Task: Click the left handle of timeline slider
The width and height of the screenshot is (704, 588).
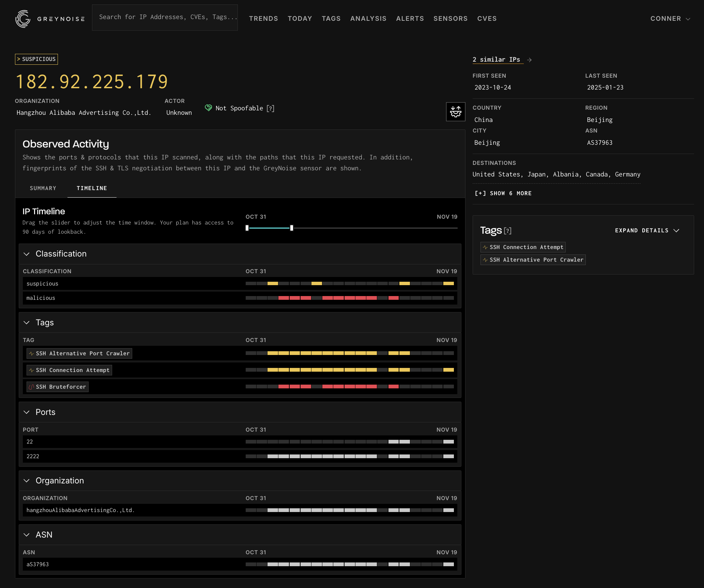Action: tap(247, 228)
